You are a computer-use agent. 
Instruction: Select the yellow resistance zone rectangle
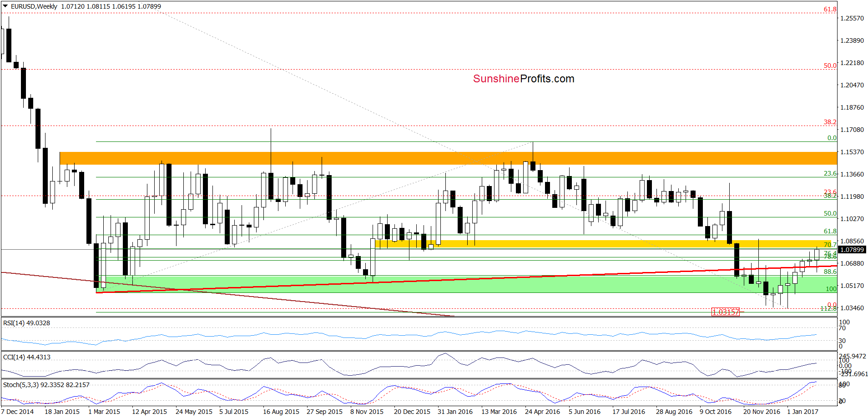click(603, 244)
